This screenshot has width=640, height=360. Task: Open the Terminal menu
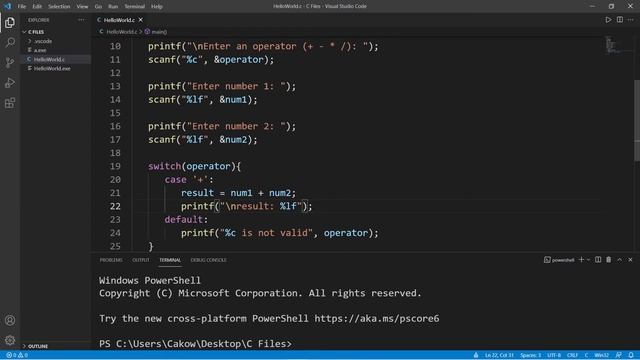click(134, 7)
